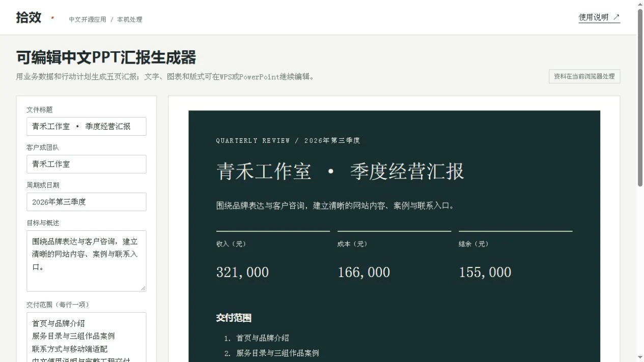Viewport: 644px width, 362px height.
Task: Click the 交付范围 text area
Action: [87, 337]
